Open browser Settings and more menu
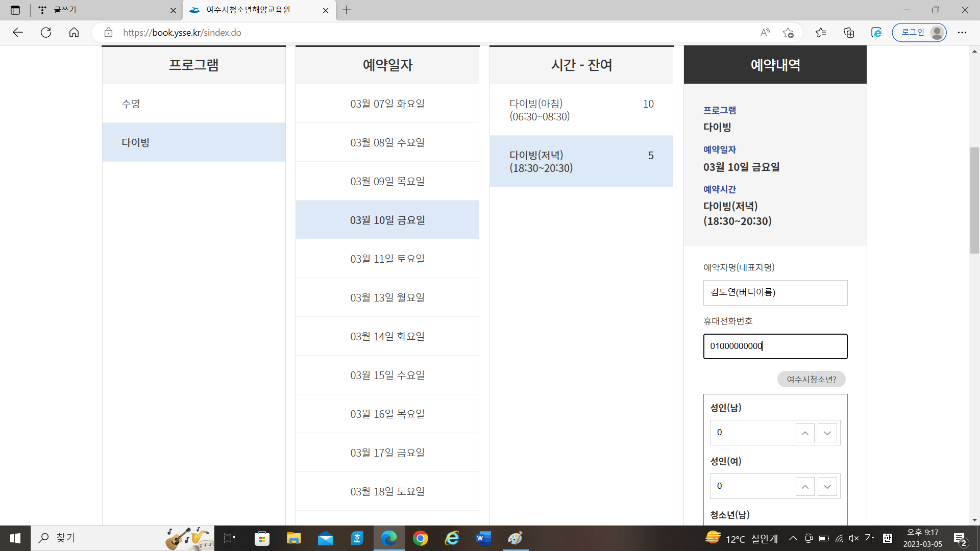This screenshot has width=980, height=551. tap(962, 33)
